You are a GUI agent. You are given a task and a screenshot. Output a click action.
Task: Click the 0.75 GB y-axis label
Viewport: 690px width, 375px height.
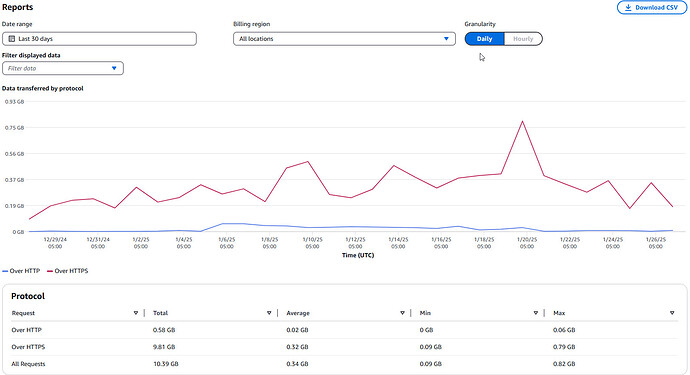pyautogui.click(x=15, y=128)
